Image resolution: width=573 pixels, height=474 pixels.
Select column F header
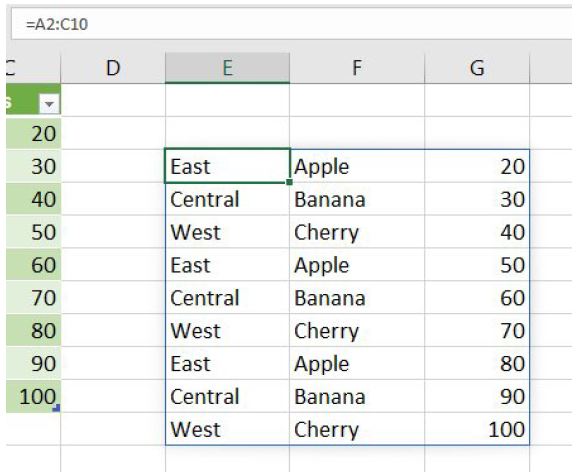coord(357,68)
